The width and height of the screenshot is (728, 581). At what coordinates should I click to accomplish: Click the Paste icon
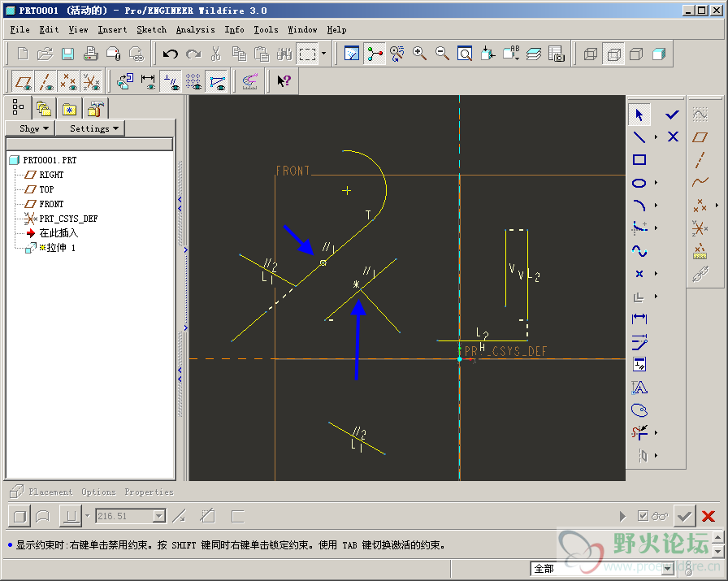262,54
